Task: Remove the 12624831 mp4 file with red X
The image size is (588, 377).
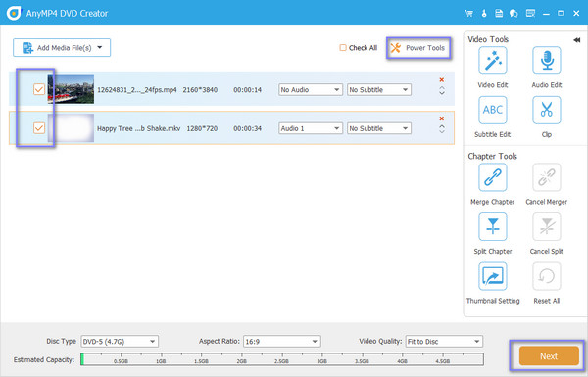Action: pos(442,80)
